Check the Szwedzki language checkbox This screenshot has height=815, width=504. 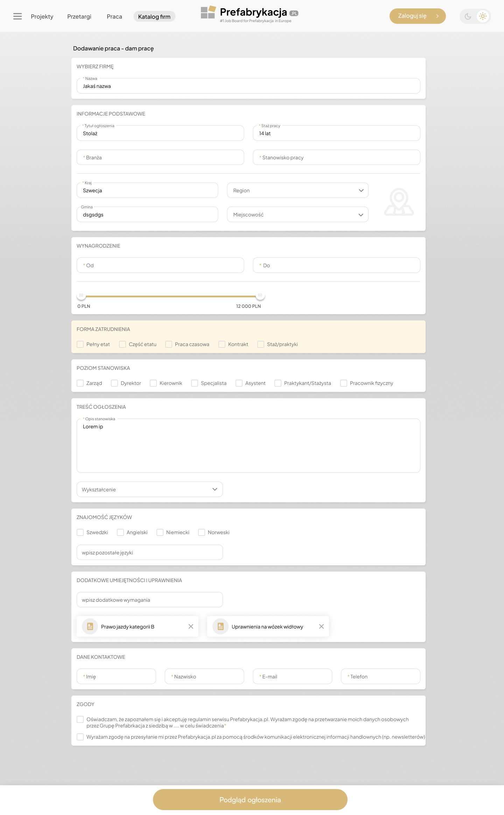pyautogui.click(x=80, y=532)
